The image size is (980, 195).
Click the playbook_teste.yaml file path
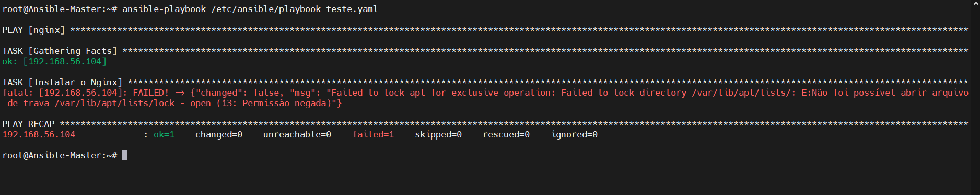[295, 9]
